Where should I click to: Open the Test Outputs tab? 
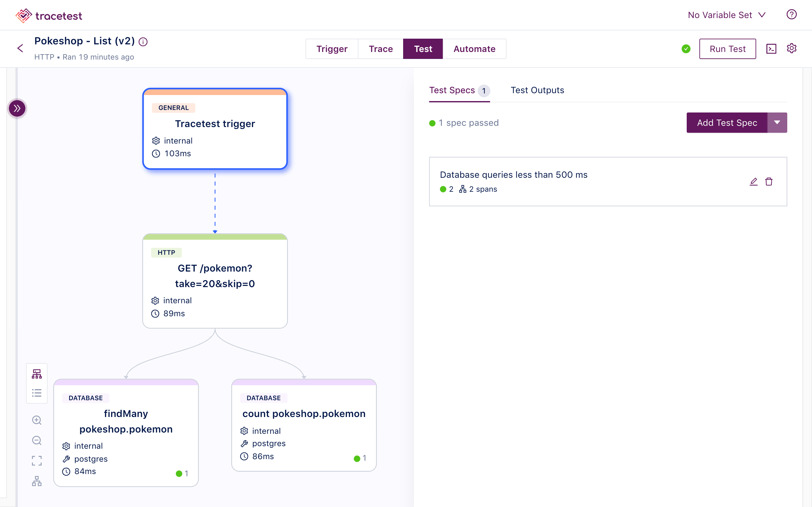[537, 90]
